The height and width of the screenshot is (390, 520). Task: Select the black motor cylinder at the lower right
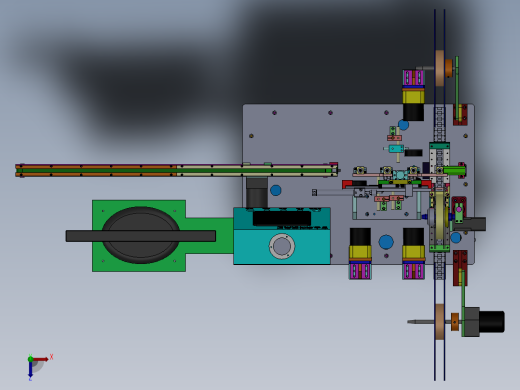coord(492,322)
